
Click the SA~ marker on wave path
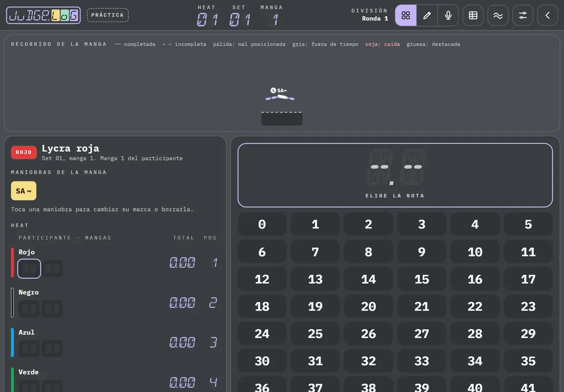pyautogui.click(x=279, y=91)
